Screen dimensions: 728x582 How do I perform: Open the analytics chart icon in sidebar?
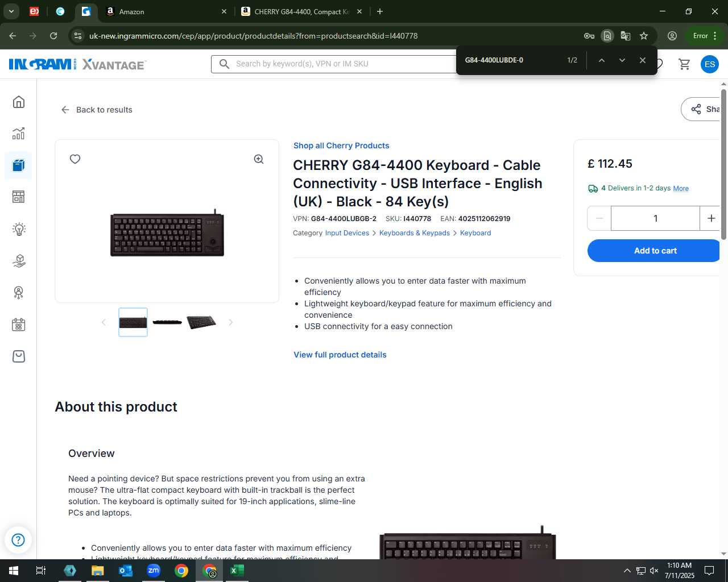point(19,134)
